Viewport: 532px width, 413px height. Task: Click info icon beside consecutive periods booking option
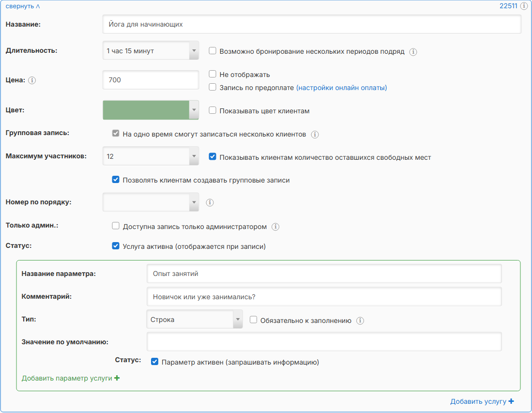coord(413,52)
